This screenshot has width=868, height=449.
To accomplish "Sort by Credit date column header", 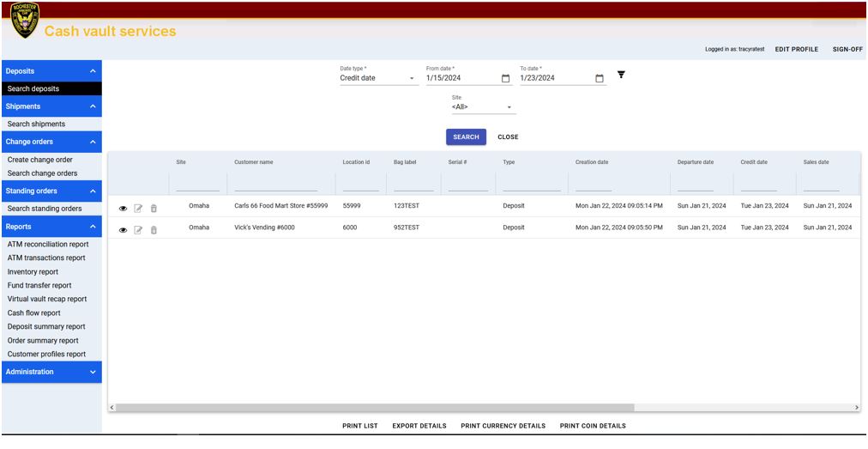I will [x=754, y=162].
